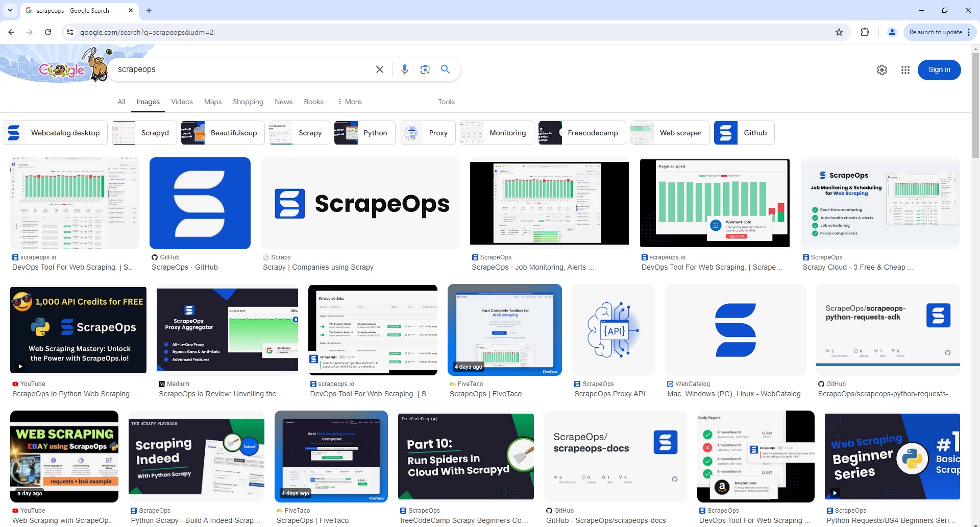Click the search magnifier icon
Viewport: 980px width, 527px height.
pos(445,69)
